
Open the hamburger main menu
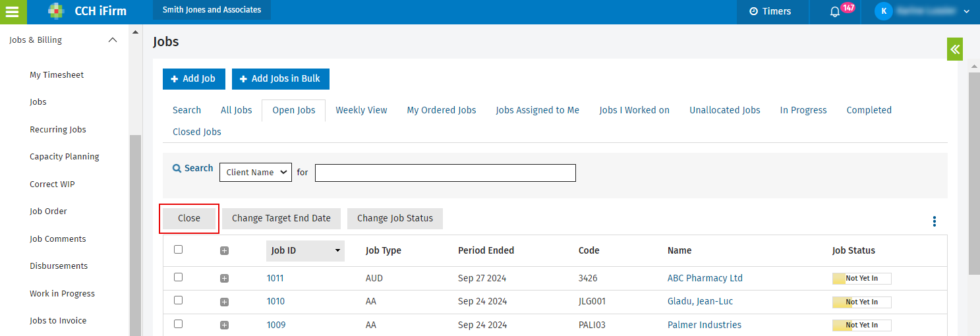tap(13, 11)
